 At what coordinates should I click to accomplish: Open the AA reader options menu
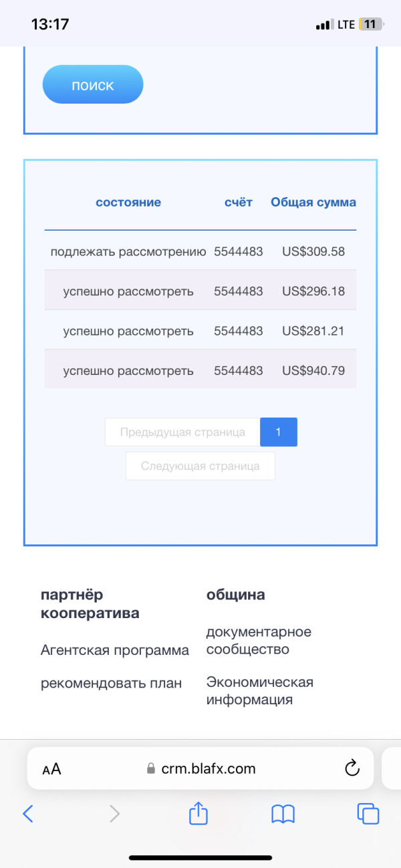pos(51,769)
